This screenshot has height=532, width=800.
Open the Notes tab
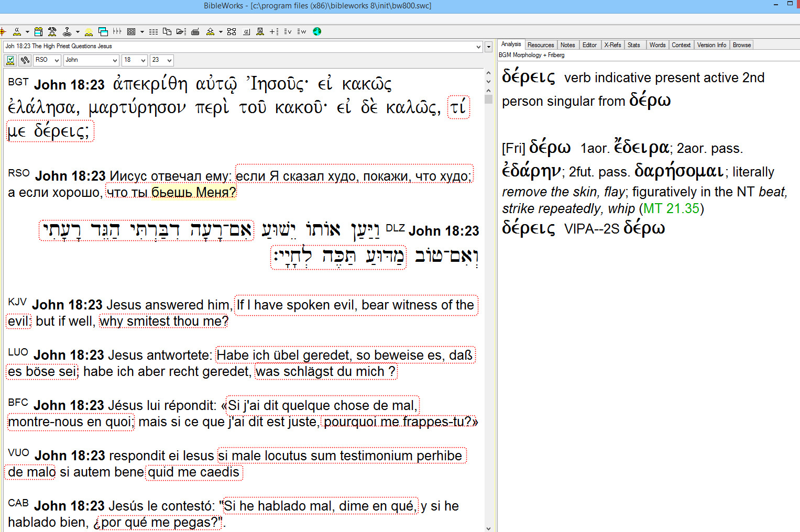[x=567, y=45]
